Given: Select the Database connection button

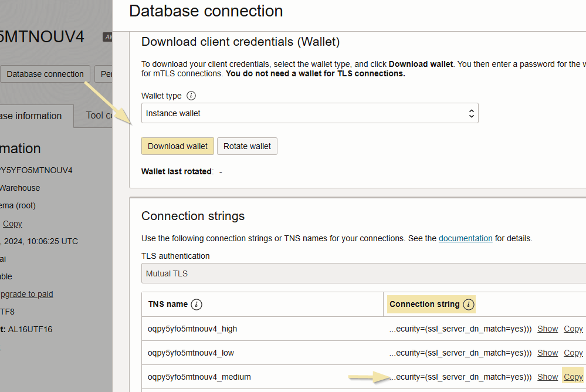Looking at the screenshot, I should [x=45, y=74].
